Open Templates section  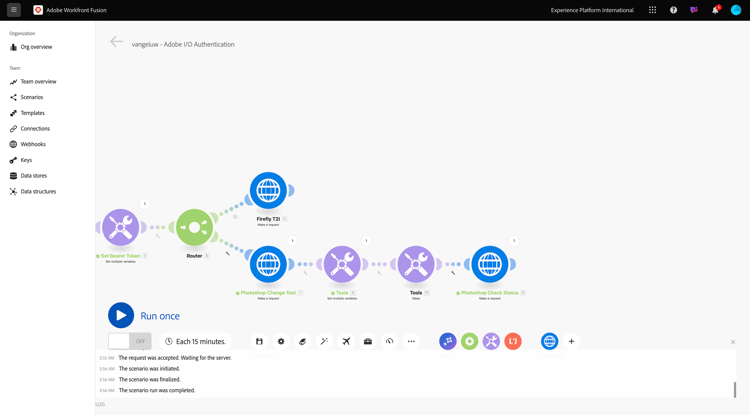33,113
